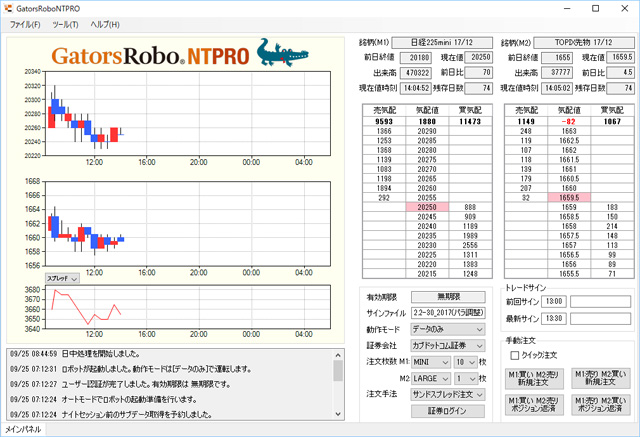
Task: Click the M2 出来高 field 37777
Action: tap(557, 73)
